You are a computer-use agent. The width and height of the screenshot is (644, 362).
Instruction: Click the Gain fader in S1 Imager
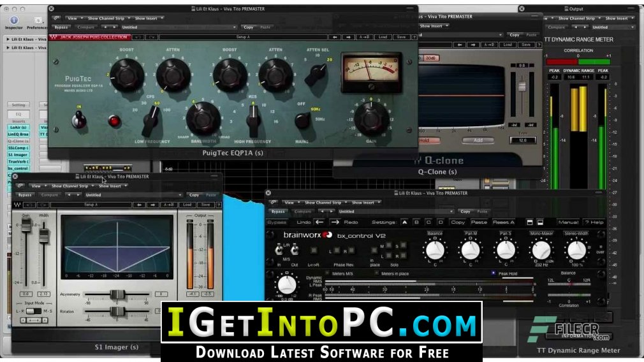26,226
